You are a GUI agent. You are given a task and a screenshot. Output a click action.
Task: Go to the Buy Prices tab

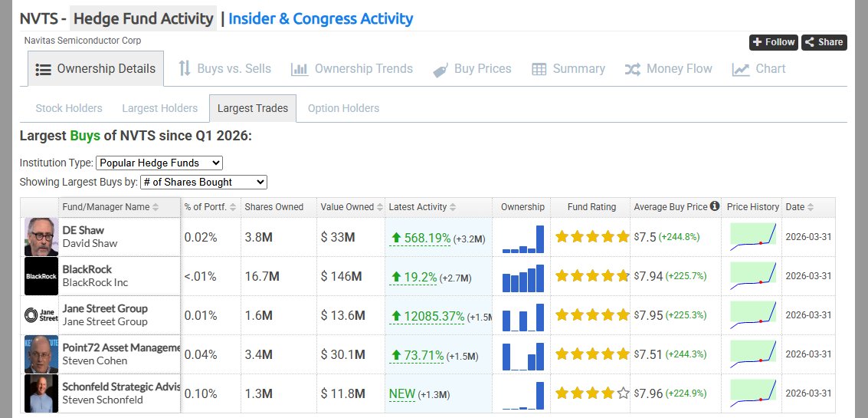(x=472, y=69)
